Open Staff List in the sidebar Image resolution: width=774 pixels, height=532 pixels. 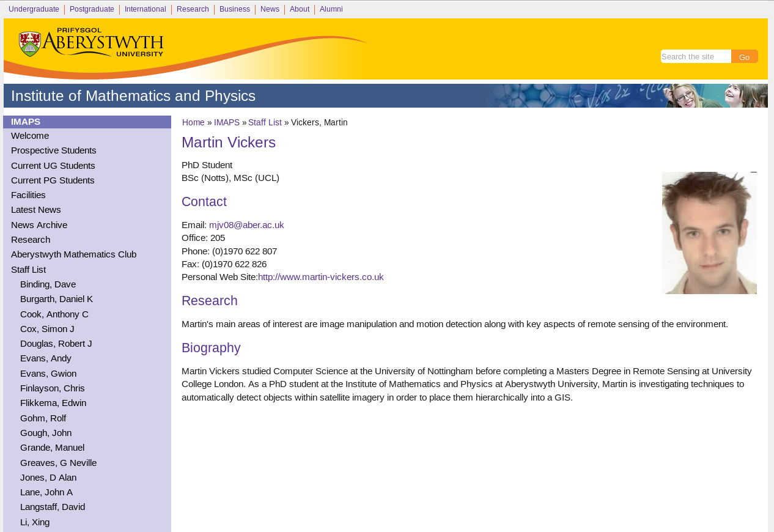[x=28, y=270]
